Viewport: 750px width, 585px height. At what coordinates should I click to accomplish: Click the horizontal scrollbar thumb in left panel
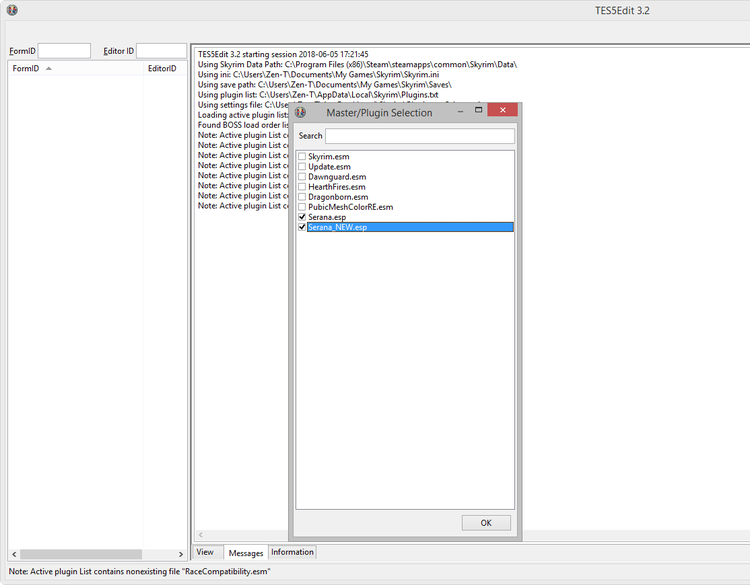[81, 554]
